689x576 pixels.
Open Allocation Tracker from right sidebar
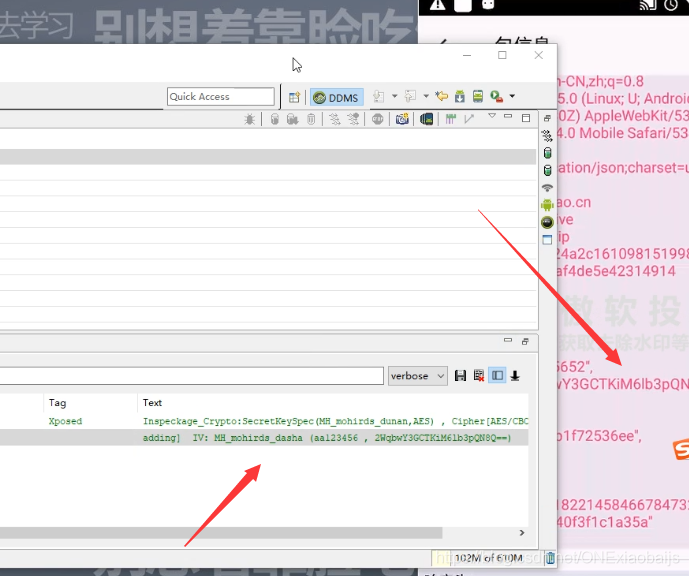pos(547,170)
